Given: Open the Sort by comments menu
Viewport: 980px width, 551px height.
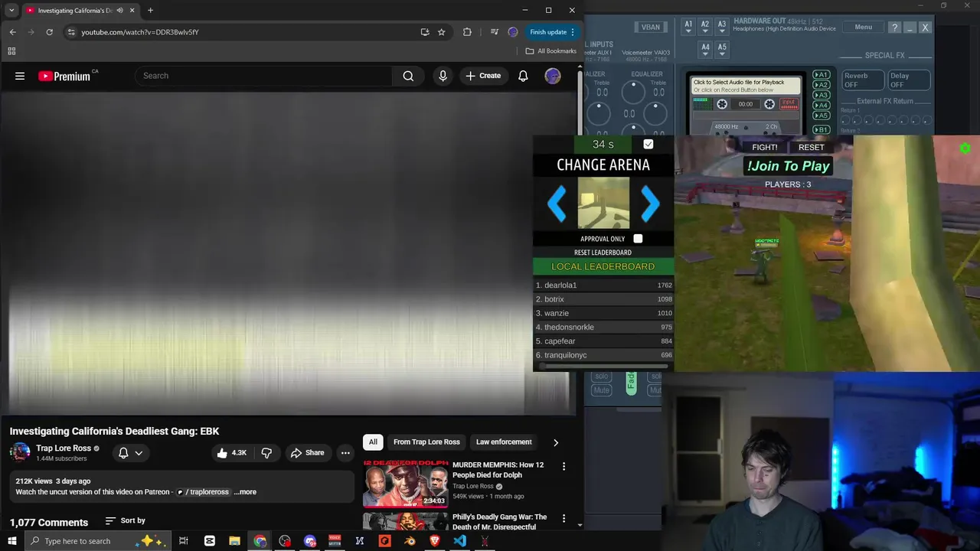Looking at the screenshot, I should click(x=125, y=520).
